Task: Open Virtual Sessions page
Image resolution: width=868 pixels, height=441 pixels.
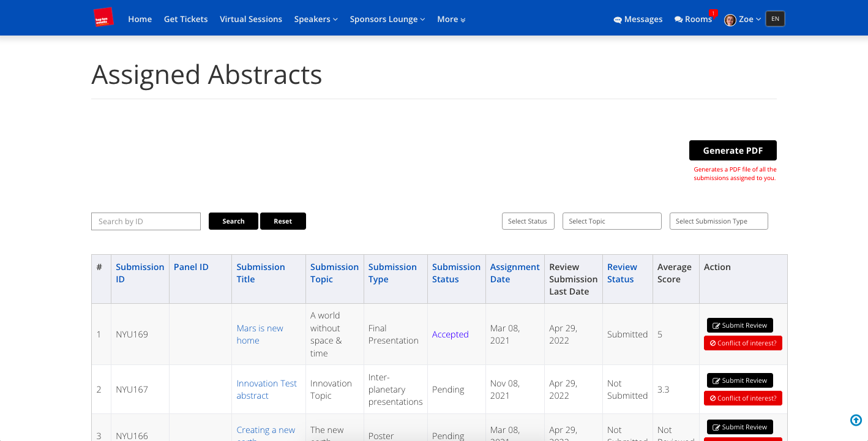Action: (x=251, y=19)
